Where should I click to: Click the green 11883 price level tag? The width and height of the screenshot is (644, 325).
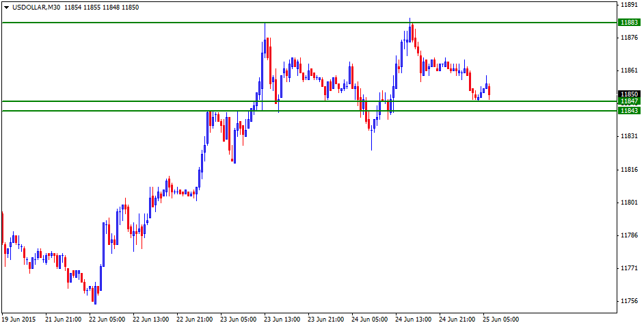[x=629, y=23]
